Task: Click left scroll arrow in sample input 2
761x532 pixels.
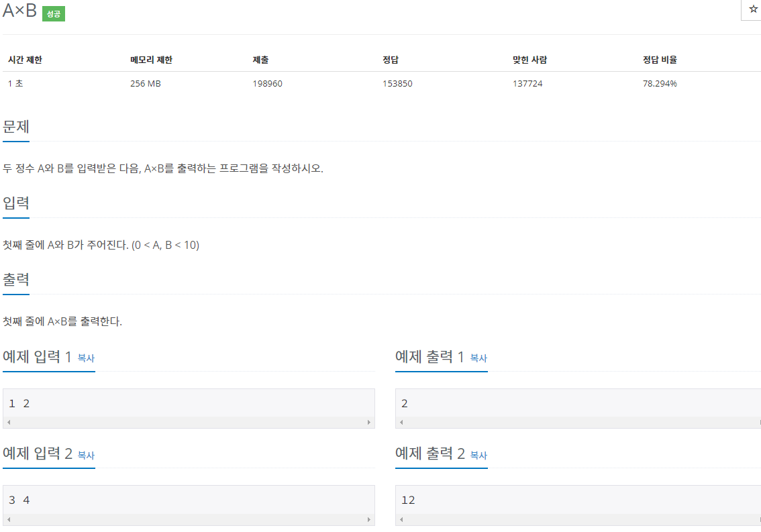Action: tap(9, 519)
